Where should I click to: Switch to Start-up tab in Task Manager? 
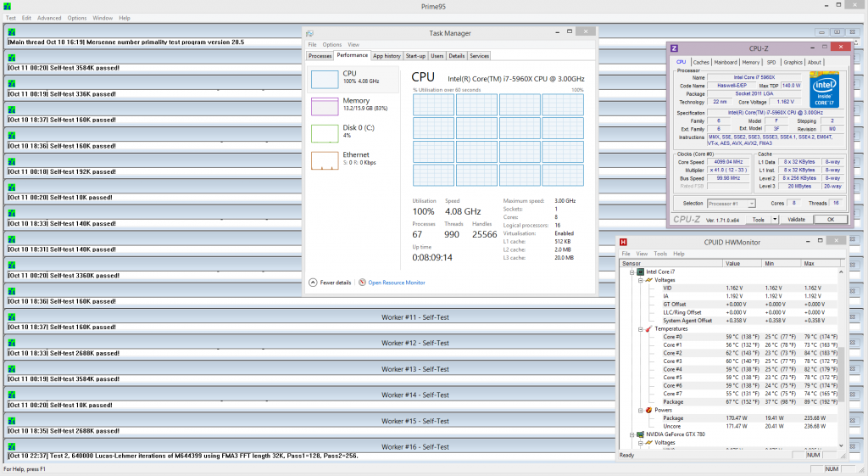(x=415, y=56)
